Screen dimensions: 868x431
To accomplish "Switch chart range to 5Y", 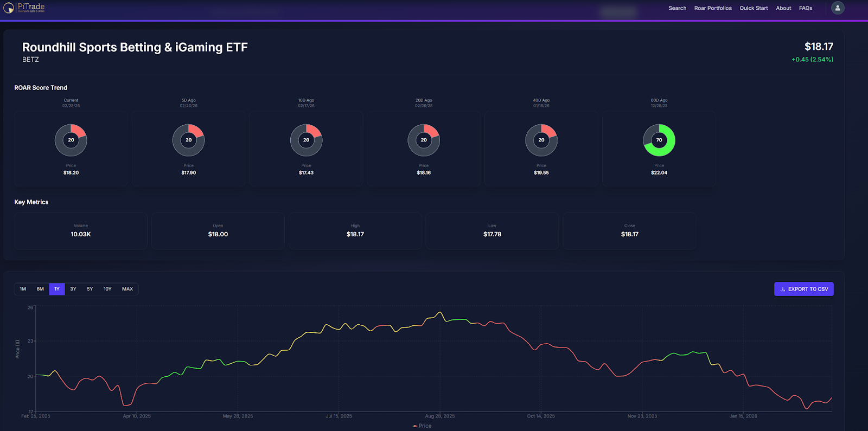I will [90, 289].
